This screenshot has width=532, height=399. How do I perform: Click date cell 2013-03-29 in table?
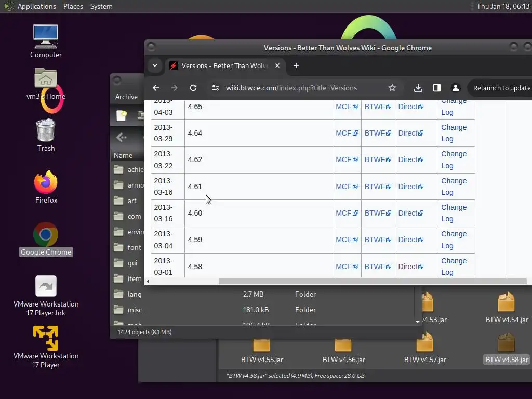pyautogui.click(x=168, y=133)
